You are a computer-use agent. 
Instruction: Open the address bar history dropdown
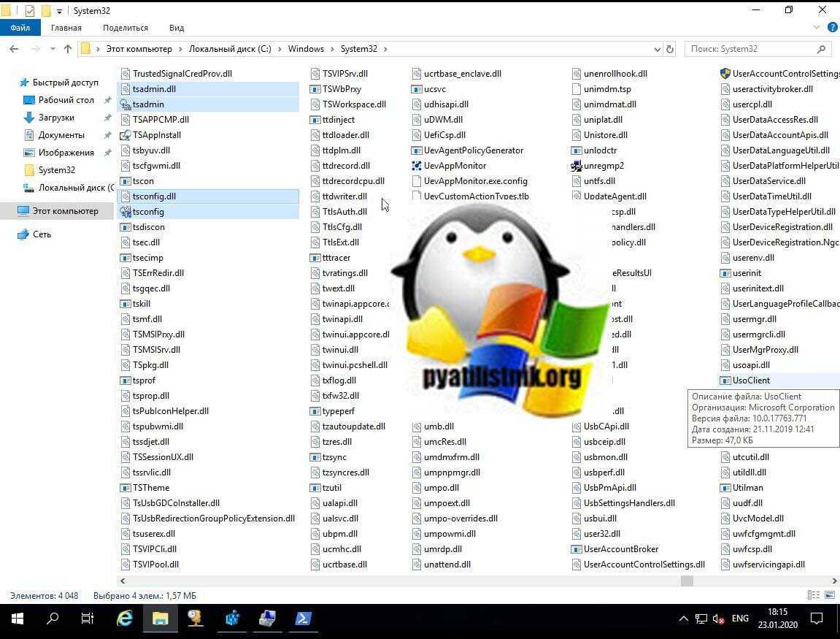657,49
